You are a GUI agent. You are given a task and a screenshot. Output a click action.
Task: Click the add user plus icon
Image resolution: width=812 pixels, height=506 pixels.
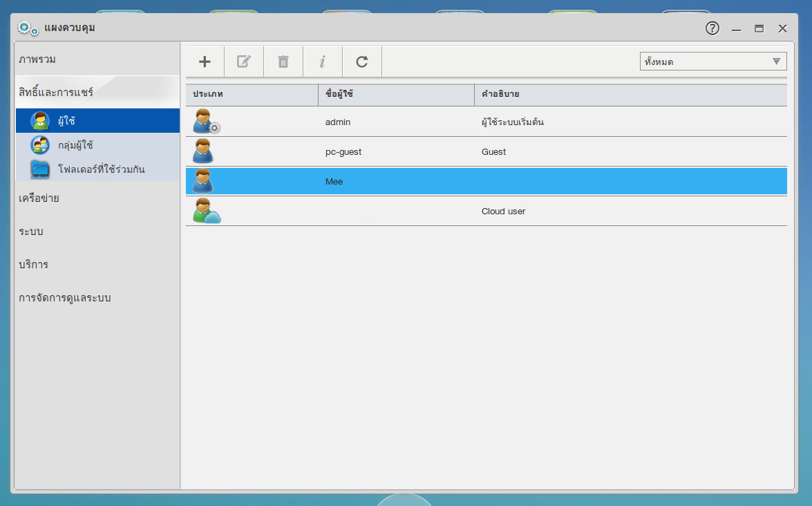pos(205,62)
